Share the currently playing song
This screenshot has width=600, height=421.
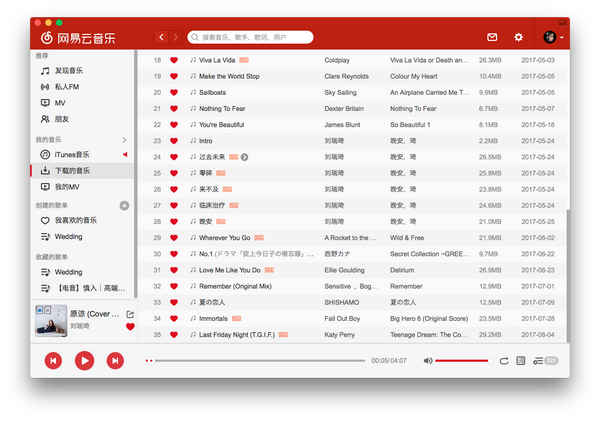pyautogui.click(x=130, y=314)
